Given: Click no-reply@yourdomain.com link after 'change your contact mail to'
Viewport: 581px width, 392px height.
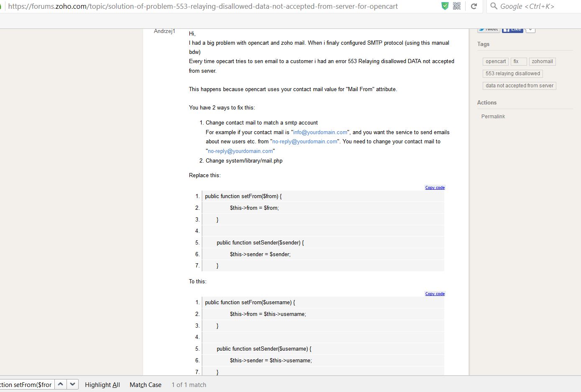Looking at the screenshot, I should point(241,151).
